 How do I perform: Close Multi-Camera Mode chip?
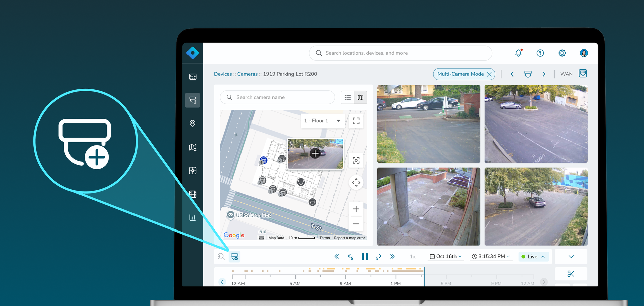click(x=489, y=74)
